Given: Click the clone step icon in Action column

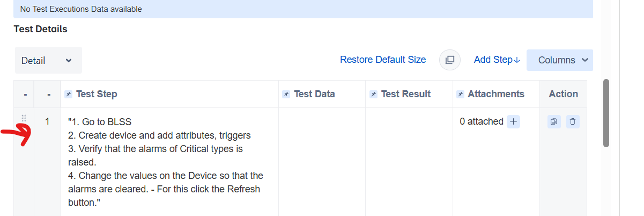Looking at the screenshot, I should tap(554, 122).
